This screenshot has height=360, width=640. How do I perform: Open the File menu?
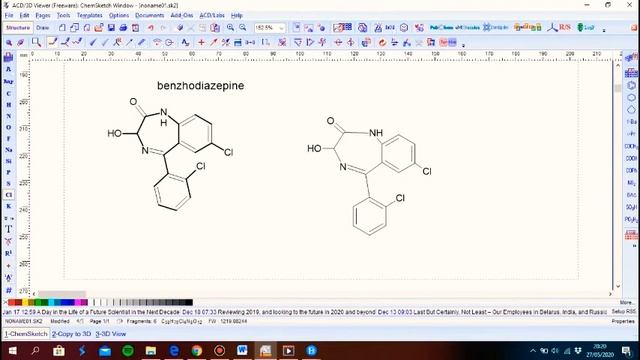(x=9, y=15)
